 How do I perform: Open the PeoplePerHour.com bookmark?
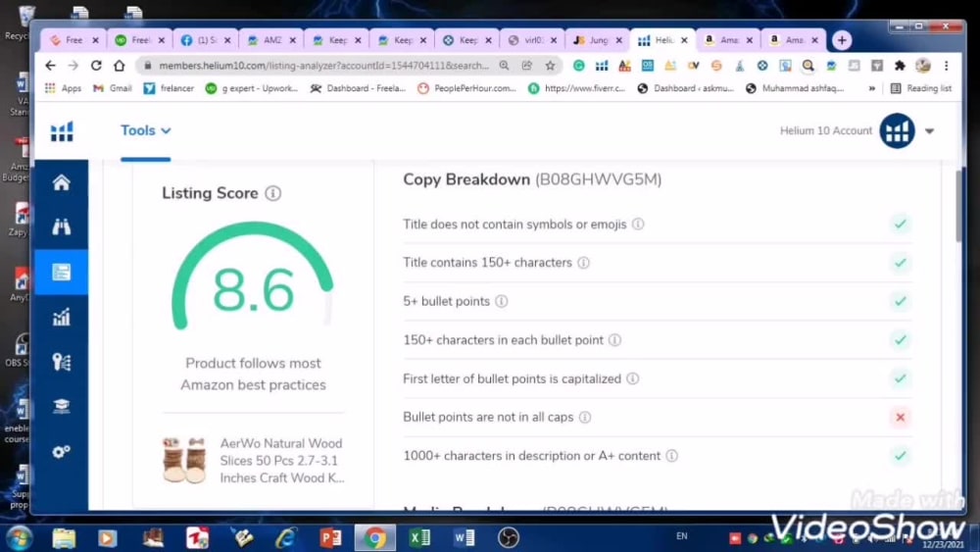coord(467,89)
